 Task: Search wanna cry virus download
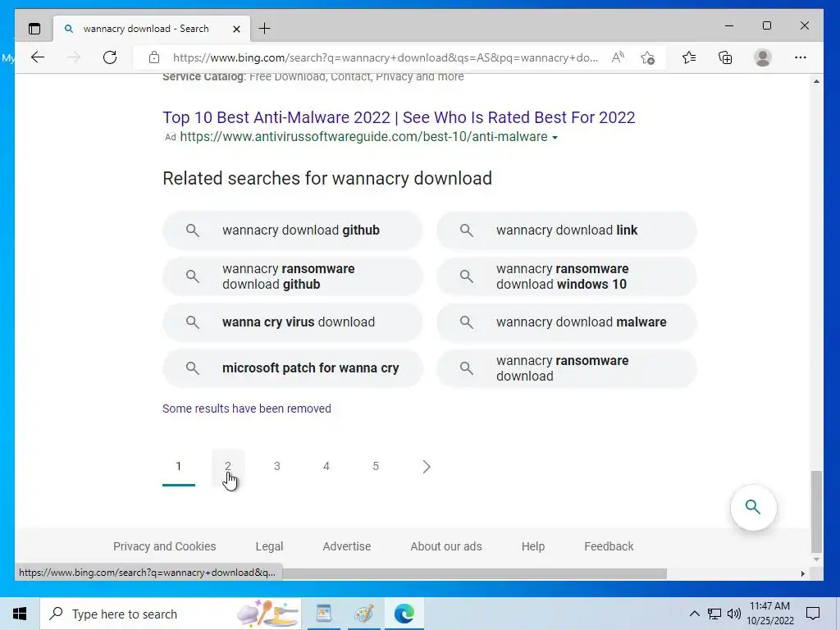(x=293, y=322)
